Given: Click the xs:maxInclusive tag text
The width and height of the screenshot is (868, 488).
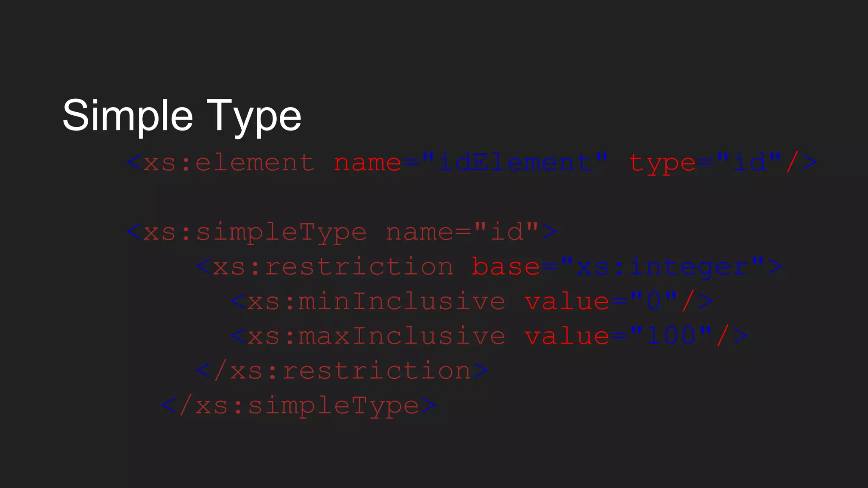Looking at the screenshot, I should tap(376, 337).
